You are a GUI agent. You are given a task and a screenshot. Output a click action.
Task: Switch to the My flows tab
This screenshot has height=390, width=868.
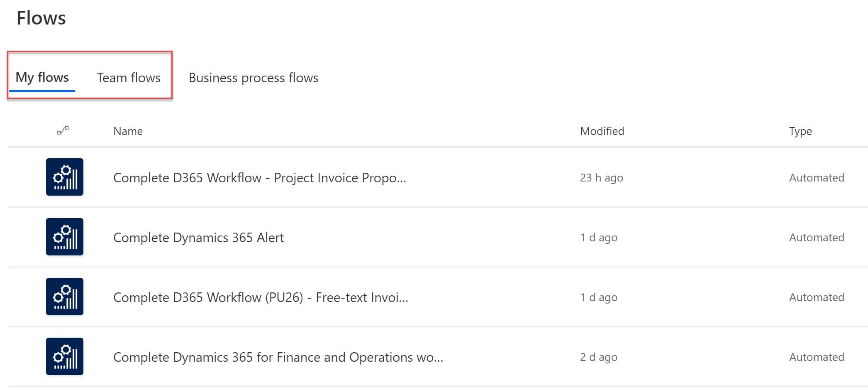(42, 78)
